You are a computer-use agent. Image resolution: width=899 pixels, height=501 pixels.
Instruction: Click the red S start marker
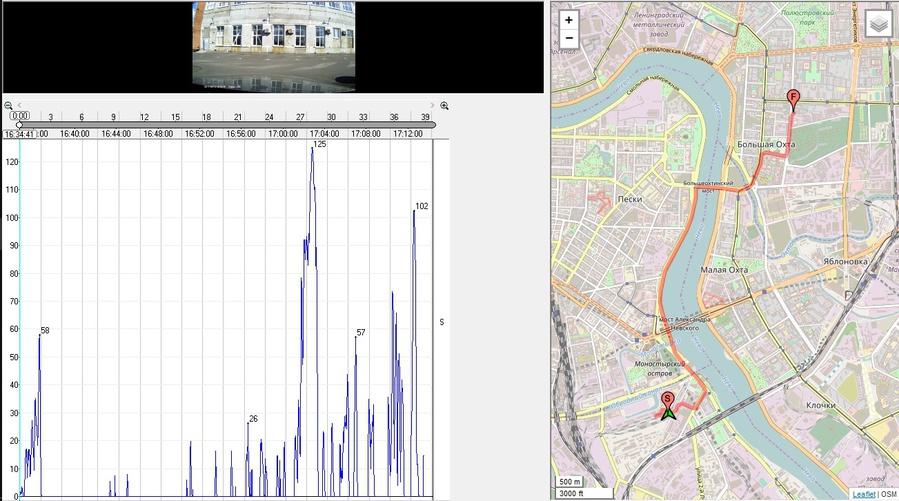point(667,401)
